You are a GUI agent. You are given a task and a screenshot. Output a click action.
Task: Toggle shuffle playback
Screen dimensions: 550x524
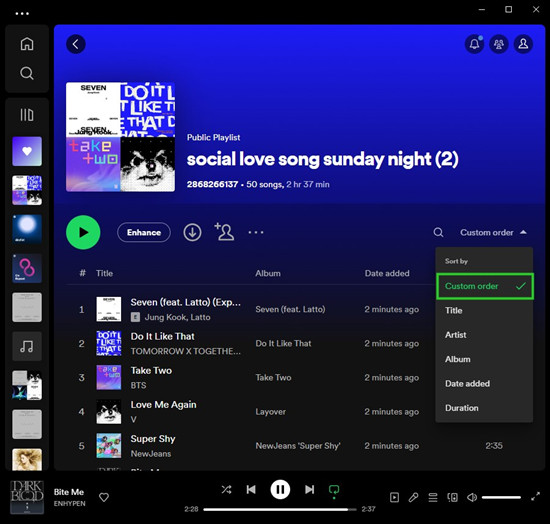226,490
